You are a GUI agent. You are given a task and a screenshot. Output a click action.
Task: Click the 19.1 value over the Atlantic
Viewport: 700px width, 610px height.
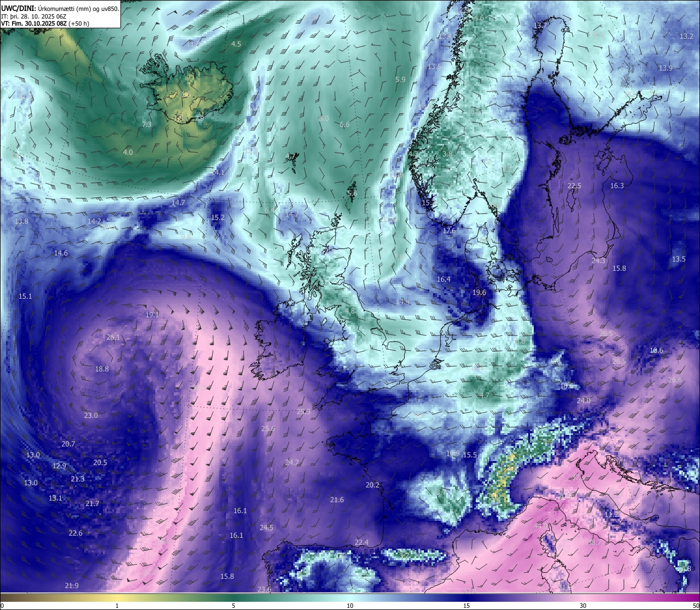pos(152,315)
